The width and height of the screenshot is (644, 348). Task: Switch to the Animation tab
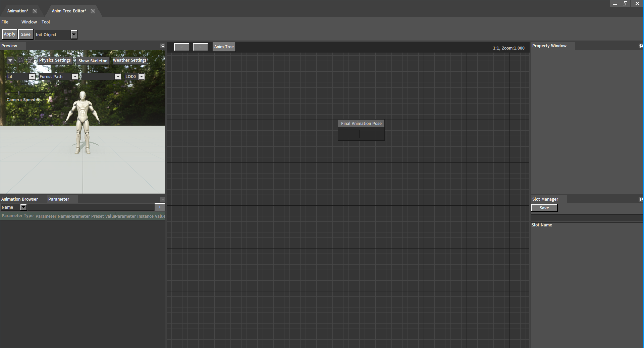click(18, 11)
